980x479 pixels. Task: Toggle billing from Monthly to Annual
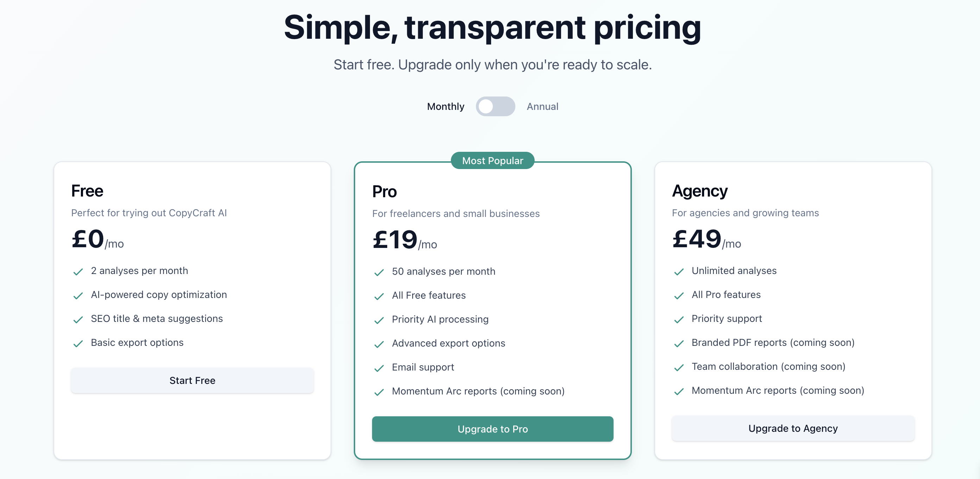click(x=495, y=107)
